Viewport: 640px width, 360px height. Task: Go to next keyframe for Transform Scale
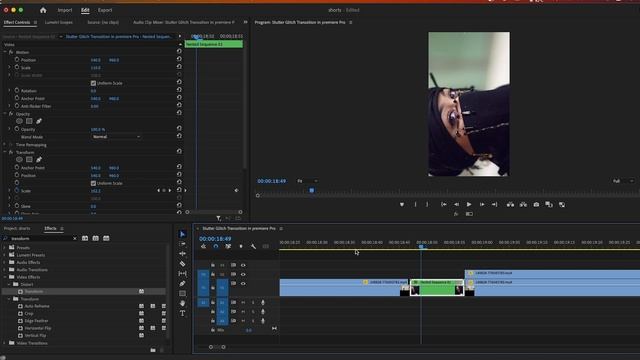[170, 191]
